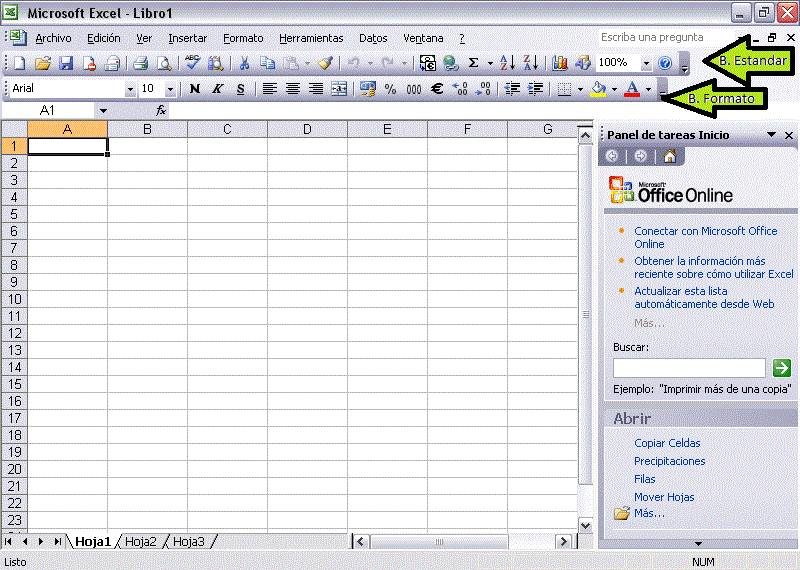
Task: Click the blue Help question mark icon
Action: coord(665,63)
